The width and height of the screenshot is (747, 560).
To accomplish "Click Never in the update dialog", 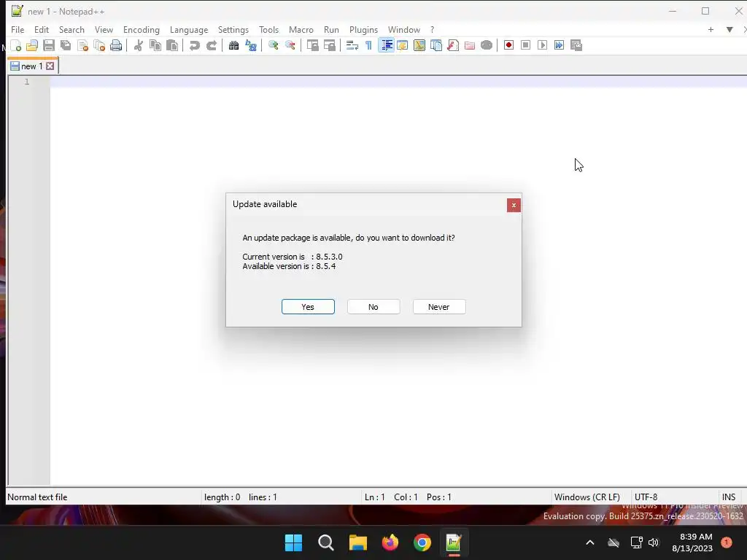I will 439,307.
